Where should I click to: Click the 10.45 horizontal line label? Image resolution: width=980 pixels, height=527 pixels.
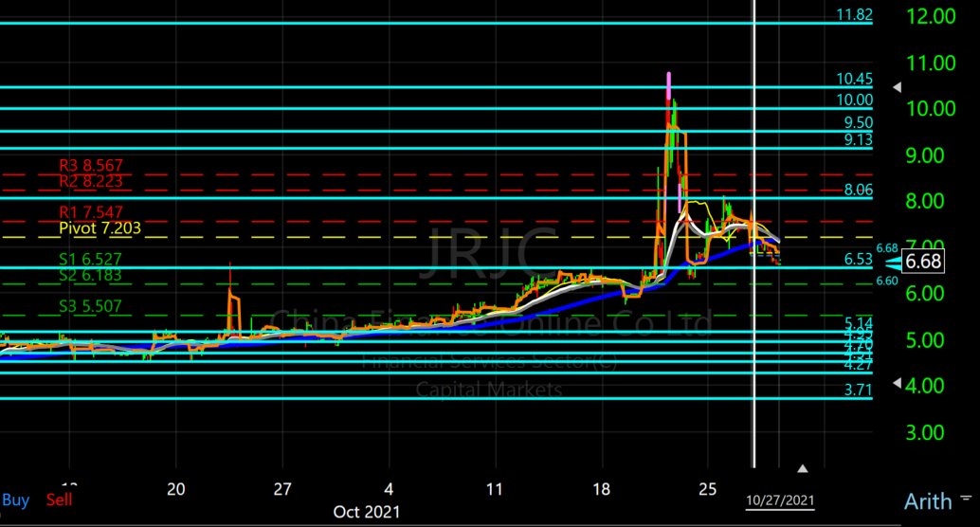854,79
